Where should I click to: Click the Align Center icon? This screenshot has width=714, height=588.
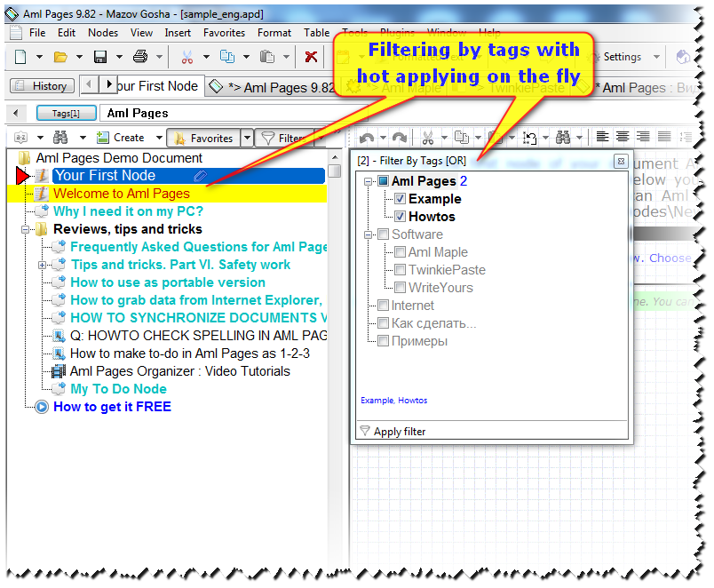point(623,136)
